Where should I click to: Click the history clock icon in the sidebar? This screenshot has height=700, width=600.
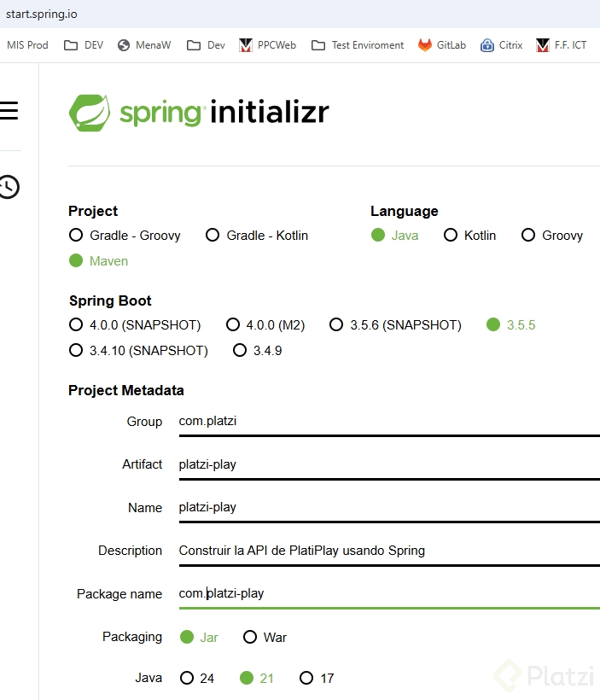point(9,187)
